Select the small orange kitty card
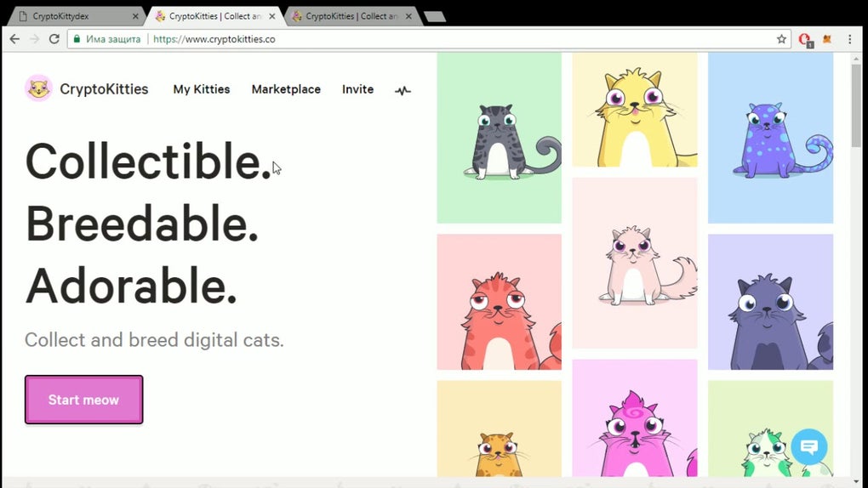The width and height of the screenshot is (868, 488). click(x=499, y=428)
